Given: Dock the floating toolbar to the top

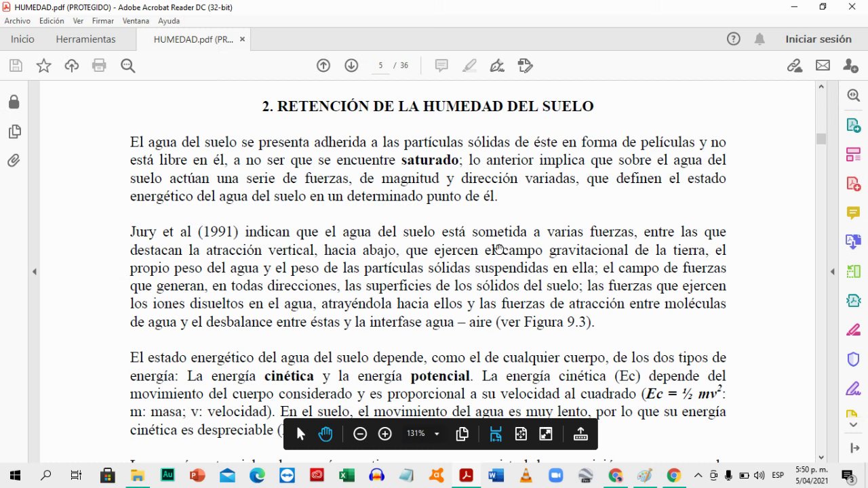Looking at the screenshot, I should click(580, 434).
